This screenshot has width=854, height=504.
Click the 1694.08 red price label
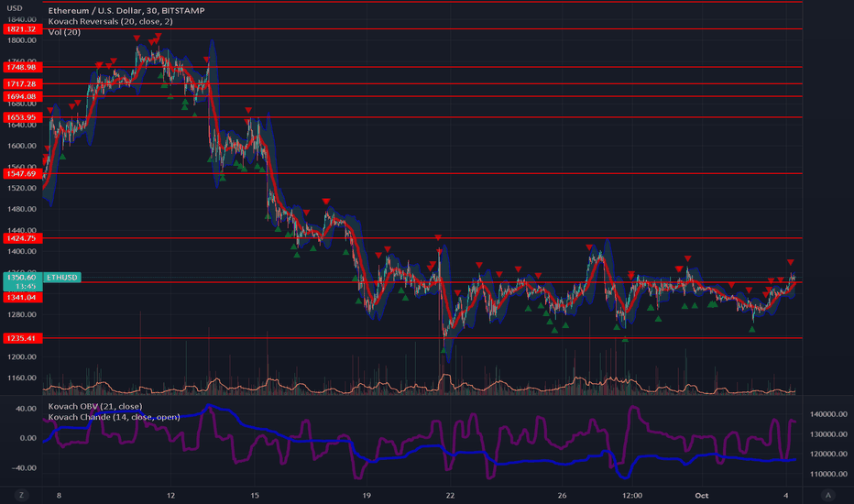[22, 96]
